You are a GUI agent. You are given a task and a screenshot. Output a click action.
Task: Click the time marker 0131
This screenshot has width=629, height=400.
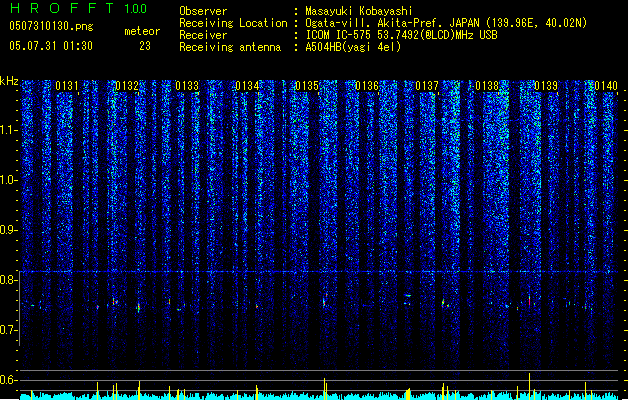67,86
